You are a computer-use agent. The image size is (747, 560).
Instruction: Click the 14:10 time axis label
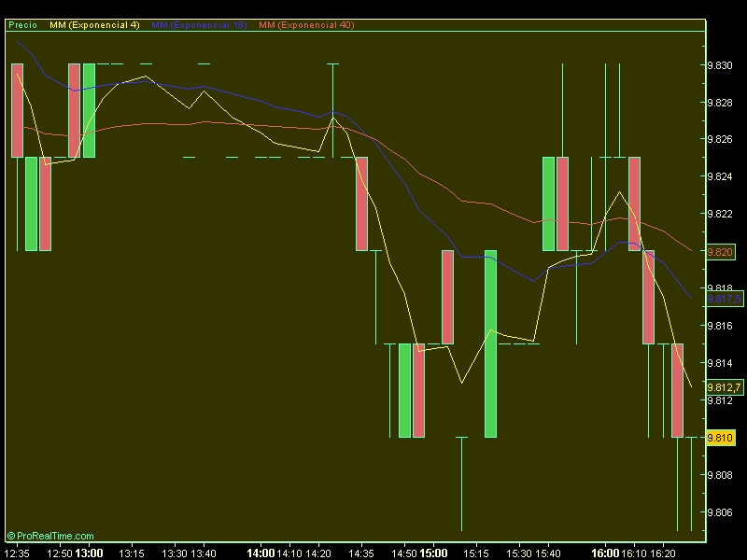point(289,553)
